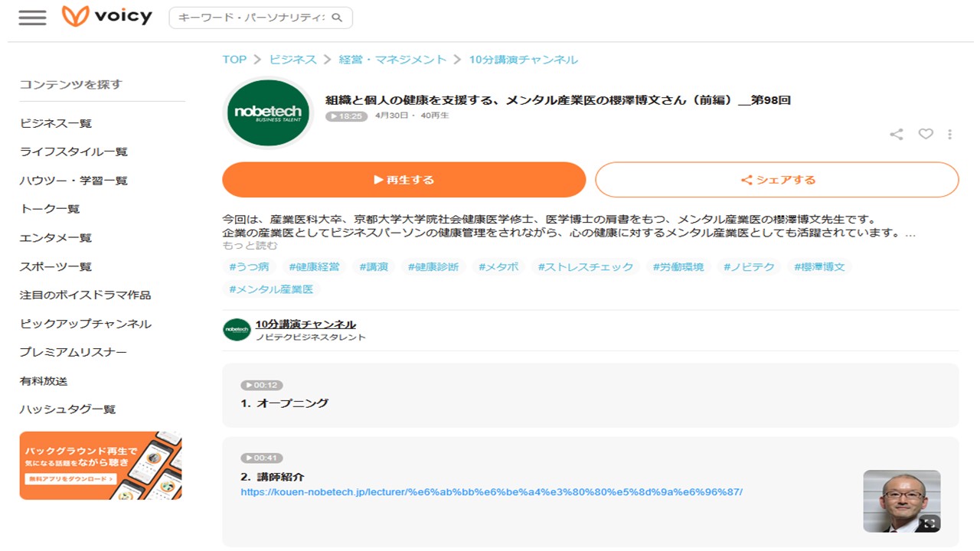The image size is (980, 551).
Task: Click the Voicy logo
Action: coord(107,16)
